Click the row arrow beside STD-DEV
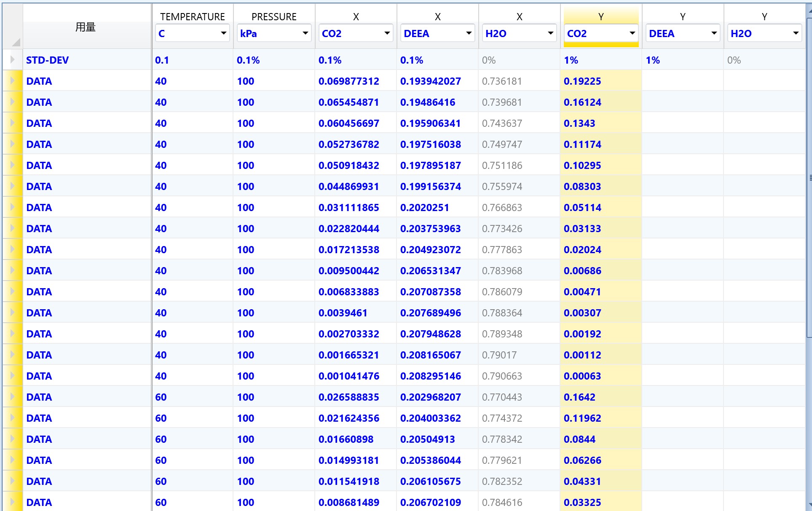 pyautogui.click(x=13, y=60)
